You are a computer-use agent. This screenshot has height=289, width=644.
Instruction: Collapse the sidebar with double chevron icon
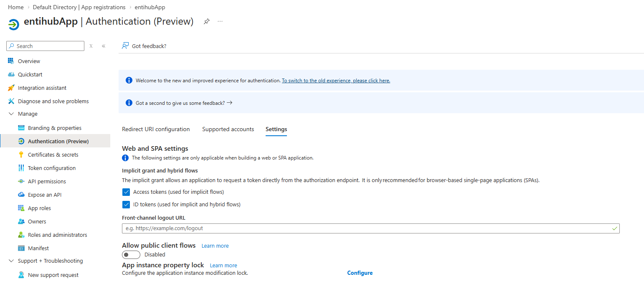click(104, 46)
